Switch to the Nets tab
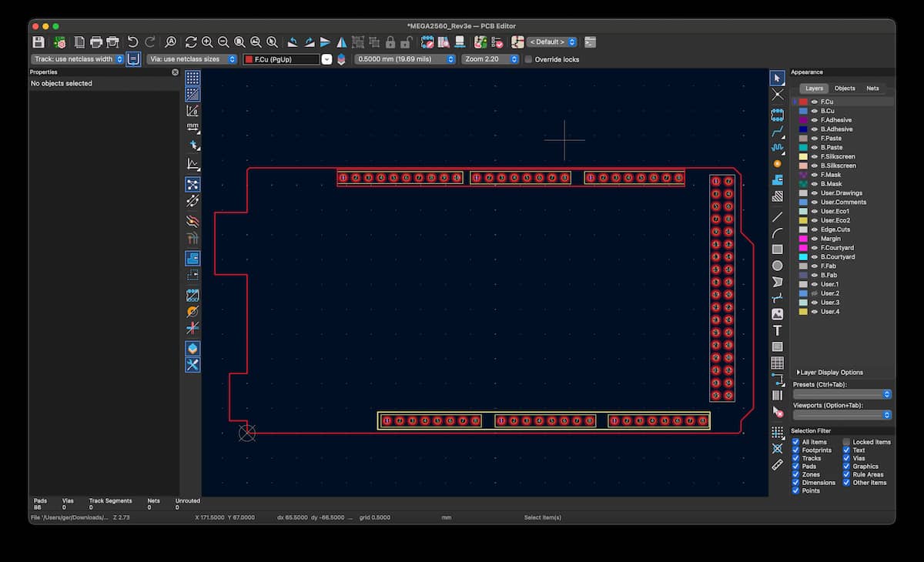This screenshot has width=924, height=562. [x=872, y=89]
